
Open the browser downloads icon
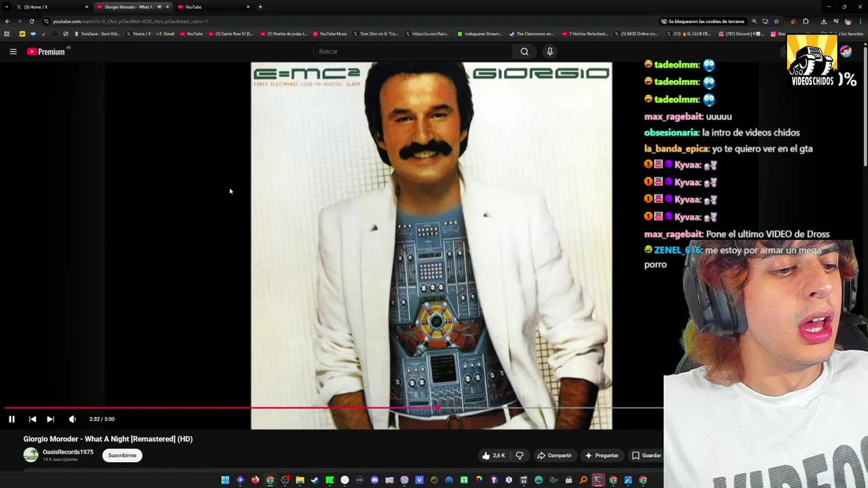coord(823,21)
